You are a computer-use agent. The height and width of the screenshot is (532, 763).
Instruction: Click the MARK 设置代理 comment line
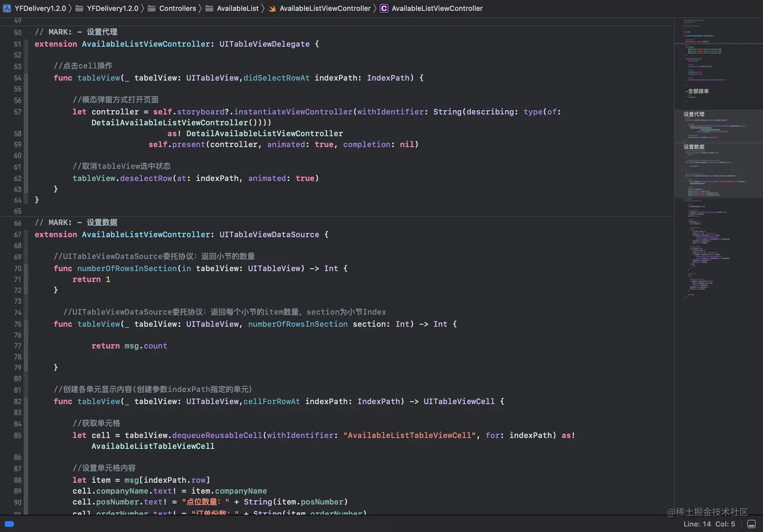(x=76, y=32)
